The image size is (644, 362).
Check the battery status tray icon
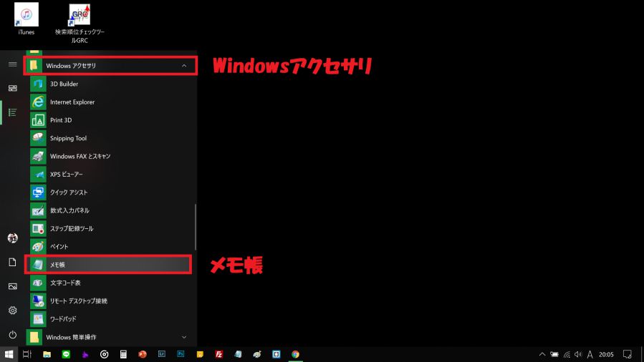click(x=554, y=355)
